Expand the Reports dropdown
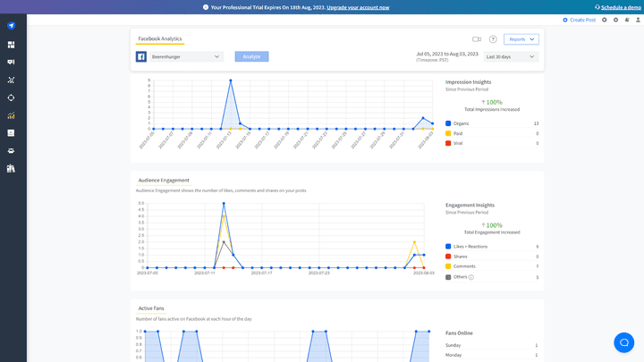 click(x=521, y=39)
